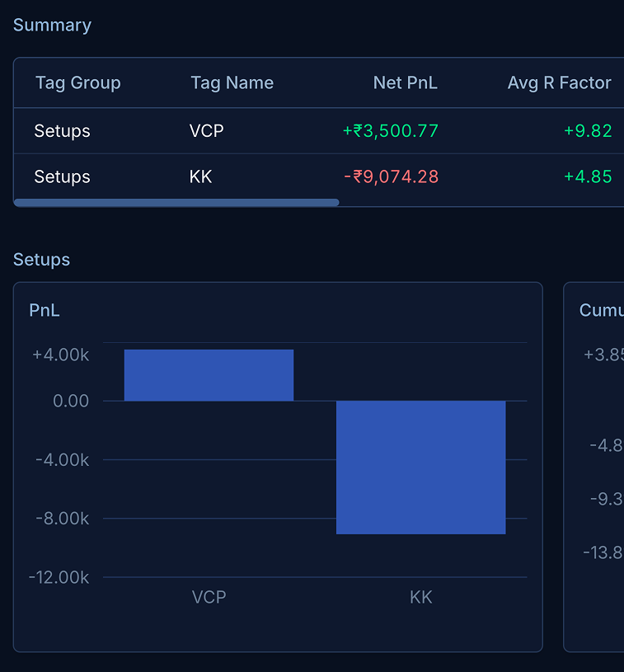Click the VCP x-axis label
The image size is (624, 672).
pos(209,597)
